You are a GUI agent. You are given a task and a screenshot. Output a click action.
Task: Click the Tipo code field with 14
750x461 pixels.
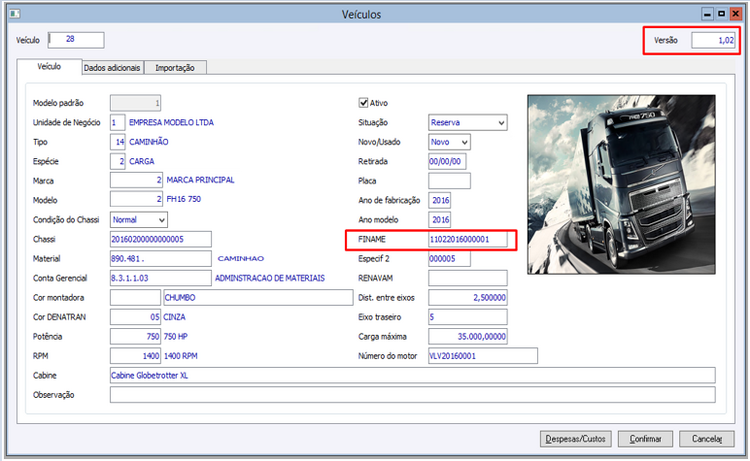click(x=118, y=142)
